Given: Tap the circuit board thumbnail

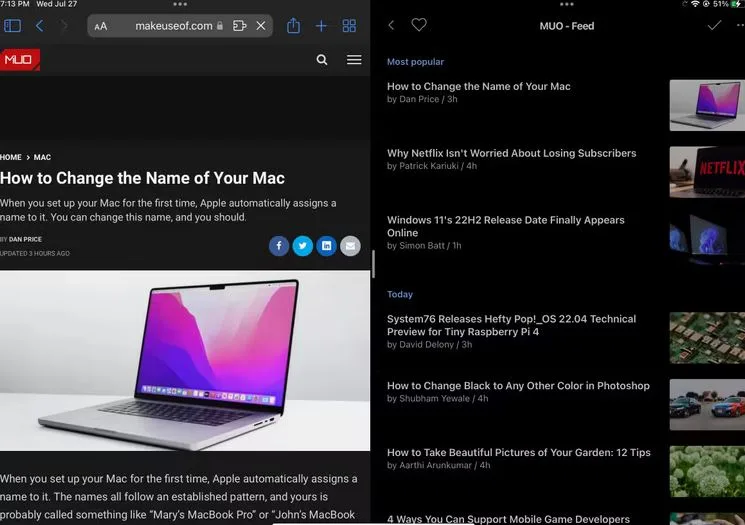Looking at the screenshot, I should tap(707, 338).
